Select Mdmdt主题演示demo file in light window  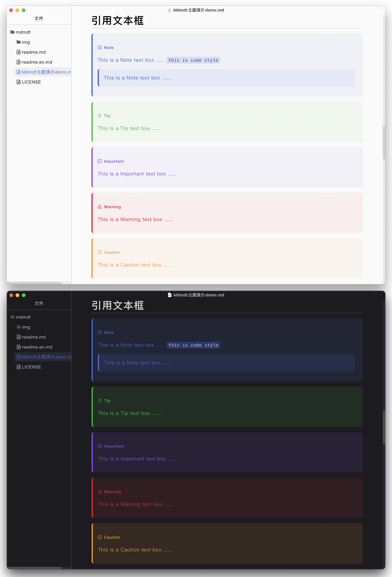point(43,72)
